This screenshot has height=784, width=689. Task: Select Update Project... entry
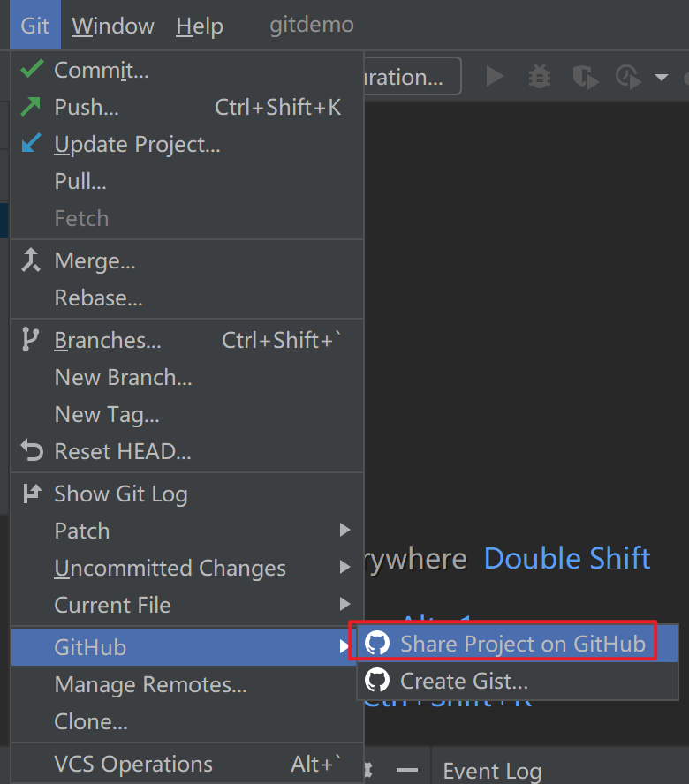pyautogui.click(x=187, y=144)
